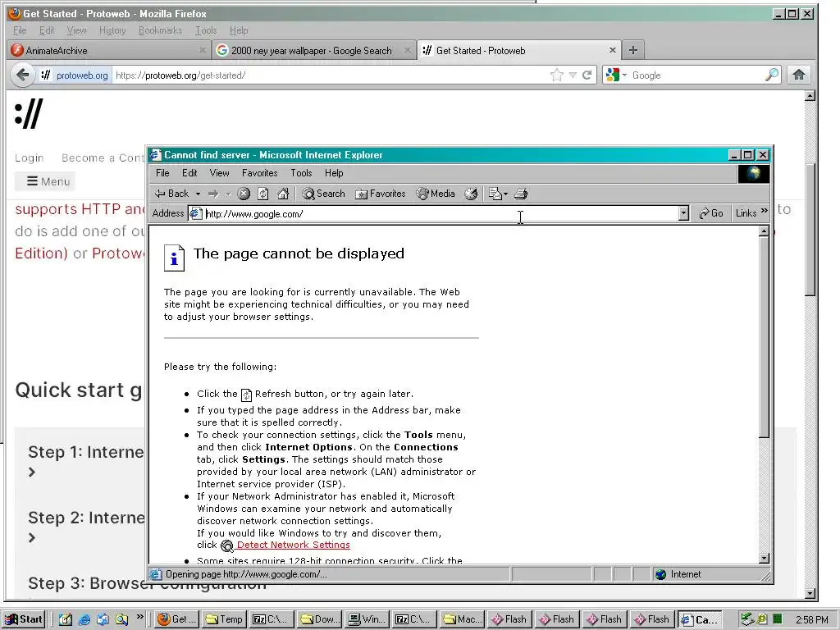The image size is (840, 630).
Task: Click the IE page scroll up arrow
Action: (765, 231)
